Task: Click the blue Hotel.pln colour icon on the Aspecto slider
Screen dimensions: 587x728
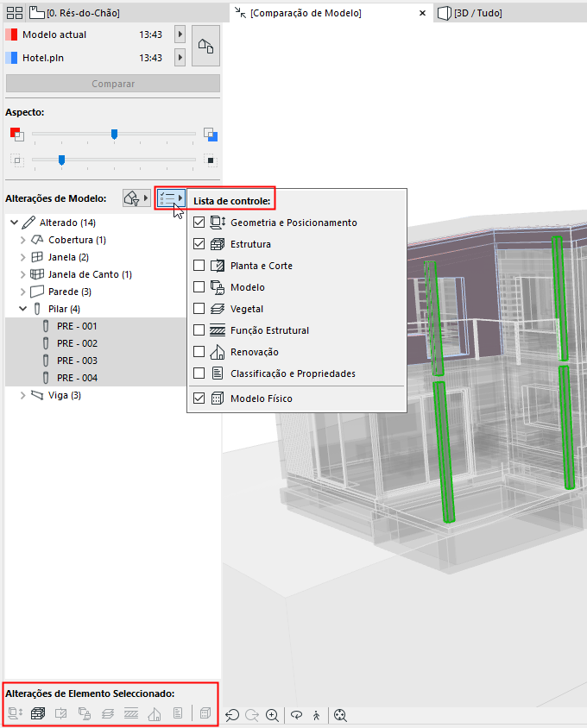Action: click(210, 135)
